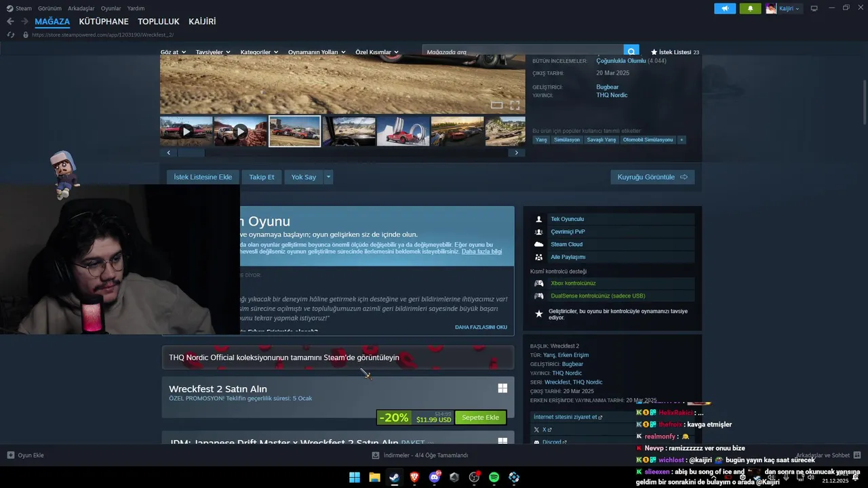This screenshot has height=488, width=868.
Task: Expand the Özel Kısımlar dropdown
Action: point(377,52)
